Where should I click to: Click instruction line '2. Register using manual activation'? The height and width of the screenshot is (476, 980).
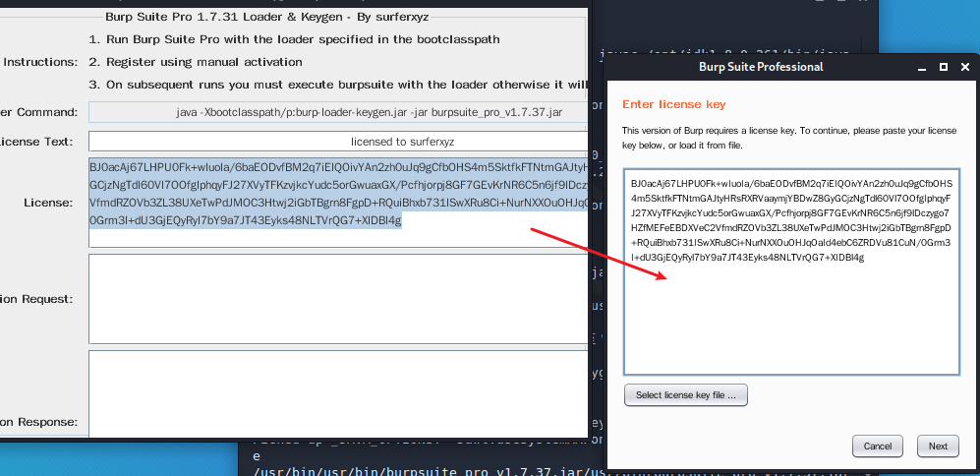tap(195, 62)
